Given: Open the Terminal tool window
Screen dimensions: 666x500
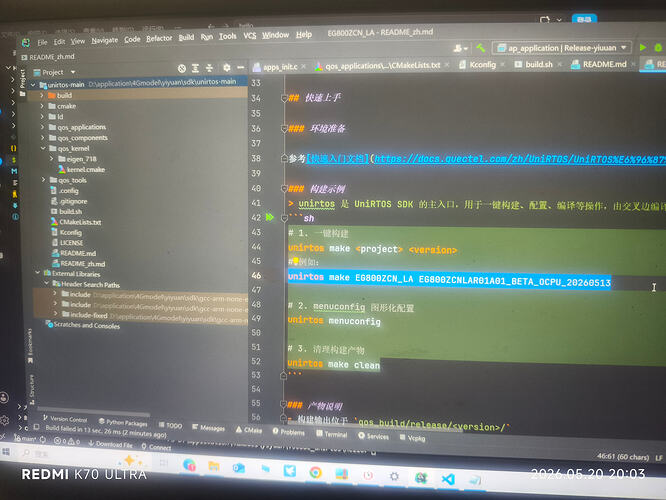Looking at the screenshot, I should (x=332, y=434).
